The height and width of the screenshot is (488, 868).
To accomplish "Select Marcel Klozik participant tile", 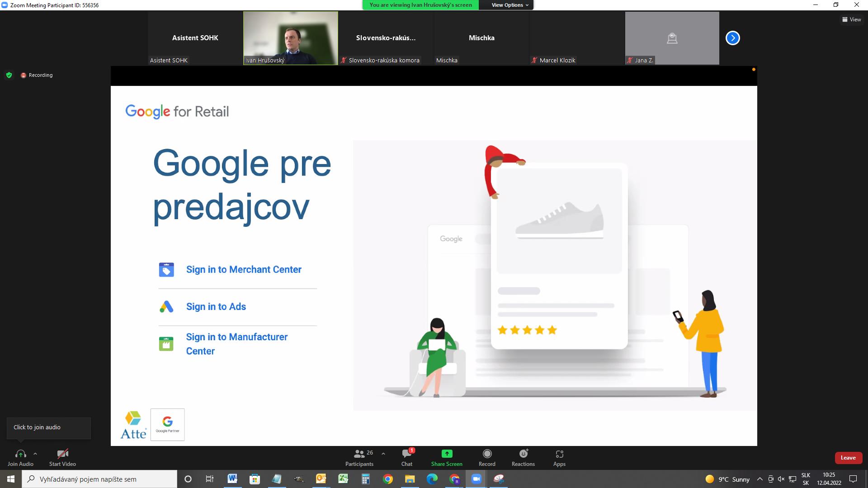I will (577, 38).
